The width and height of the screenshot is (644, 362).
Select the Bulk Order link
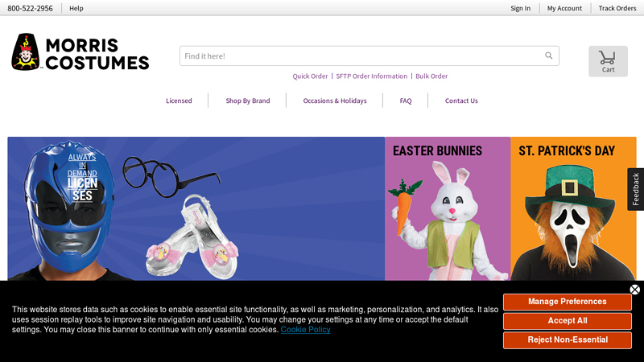coord(431,76)
